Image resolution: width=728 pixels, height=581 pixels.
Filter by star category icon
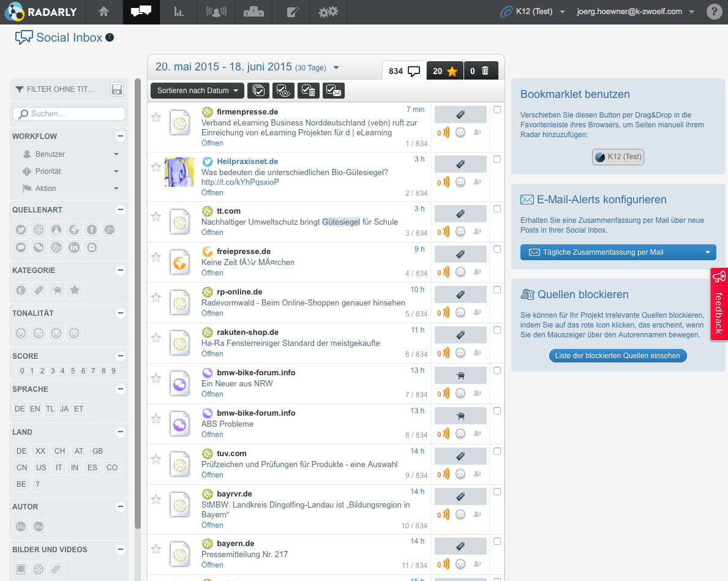tap(74, 290)
